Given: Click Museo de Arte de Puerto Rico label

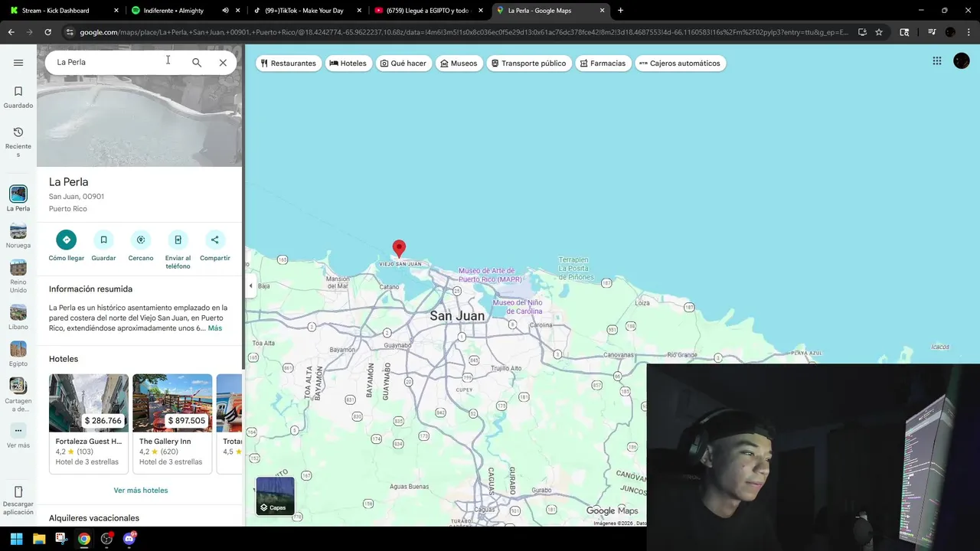Looking at the screenshot, I should [x=490, y=275].
